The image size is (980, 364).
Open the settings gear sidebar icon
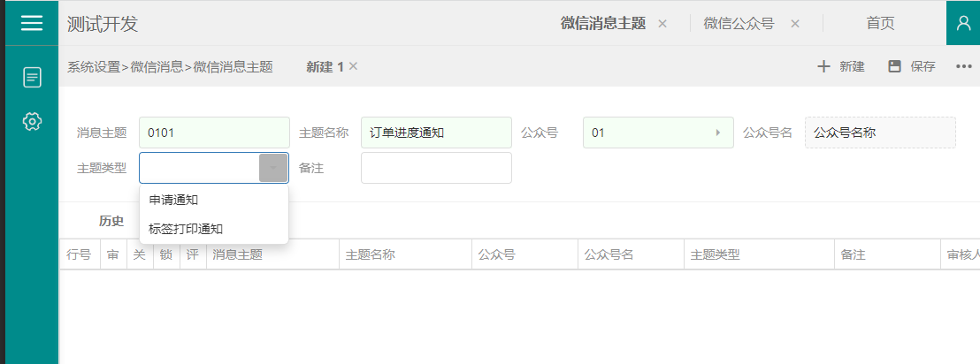click(32, 121)
